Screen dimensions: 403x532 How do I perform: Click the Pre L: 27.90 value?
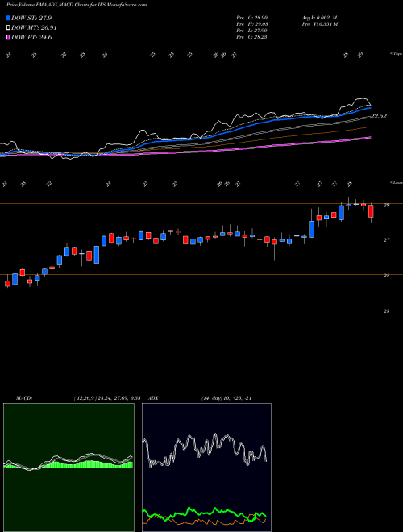point(251,31)
